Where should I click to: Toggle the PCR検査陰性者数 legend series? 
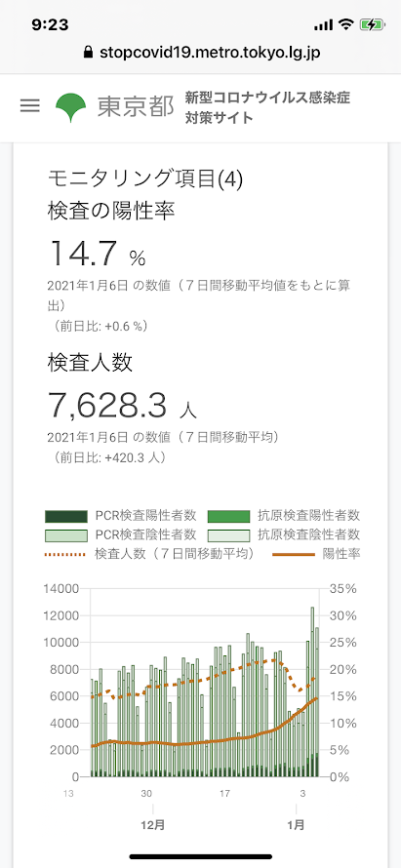[x=121, y=534]
